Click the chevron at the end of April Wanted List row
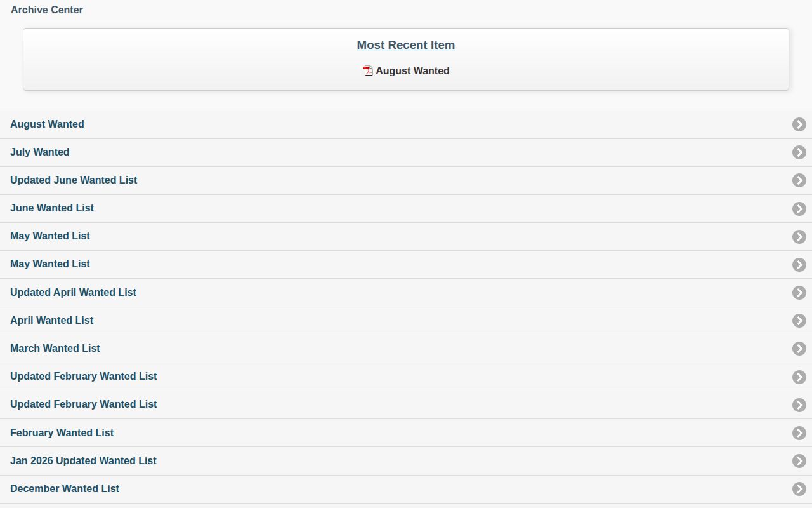 pyautogui.click(x=799, y=321)
